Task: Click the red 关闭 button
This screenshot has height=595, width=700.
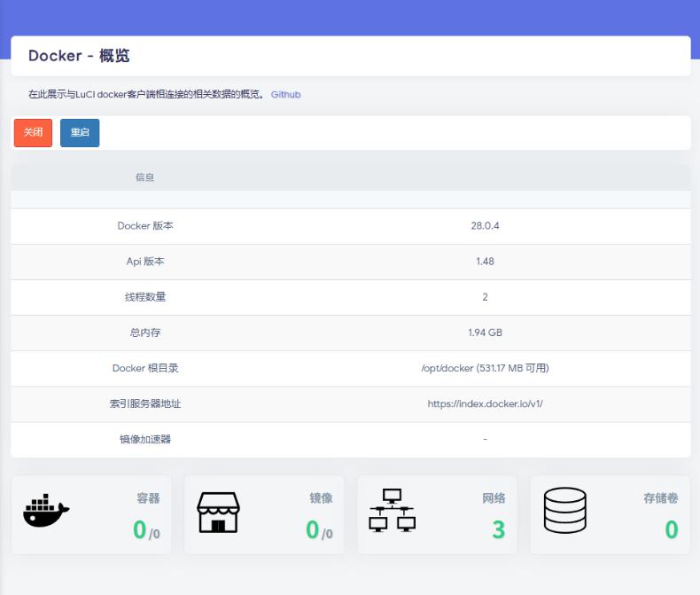Action: tap(33, 133)
